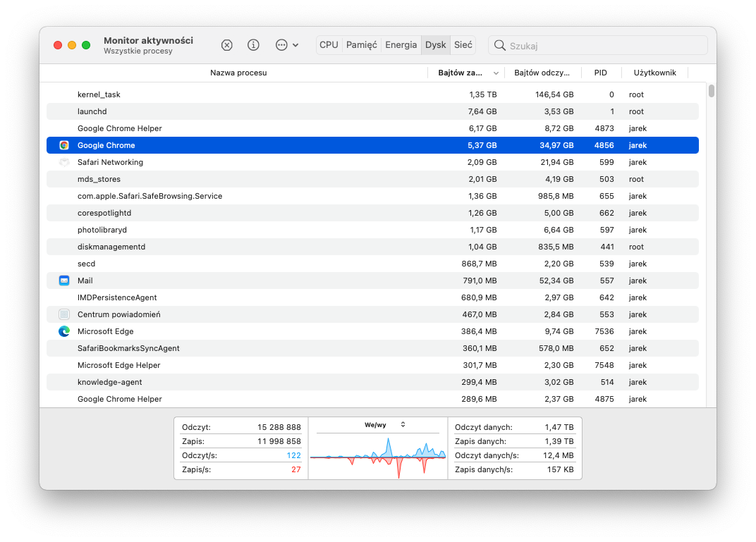The height and width of the screenshot is (542, 756).
Task: Sort by Bajtów odczytanych column header
Action: coord(542,73)
